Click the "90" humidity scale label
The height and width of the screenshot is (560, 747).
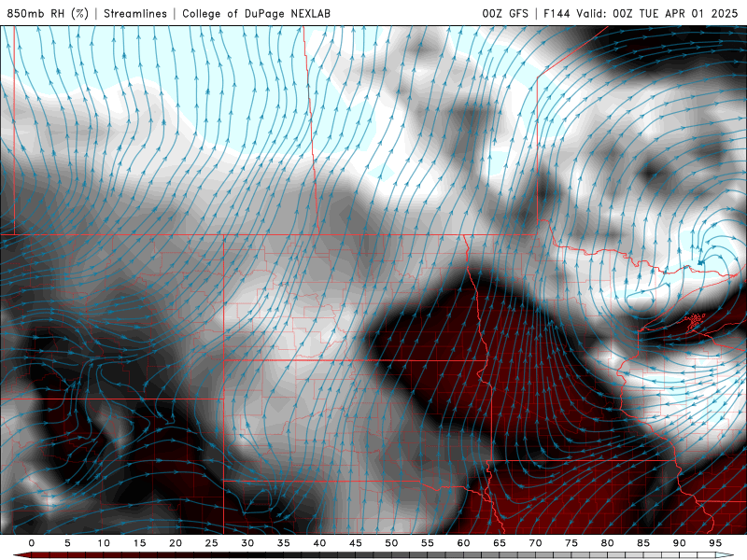point(679,543)
